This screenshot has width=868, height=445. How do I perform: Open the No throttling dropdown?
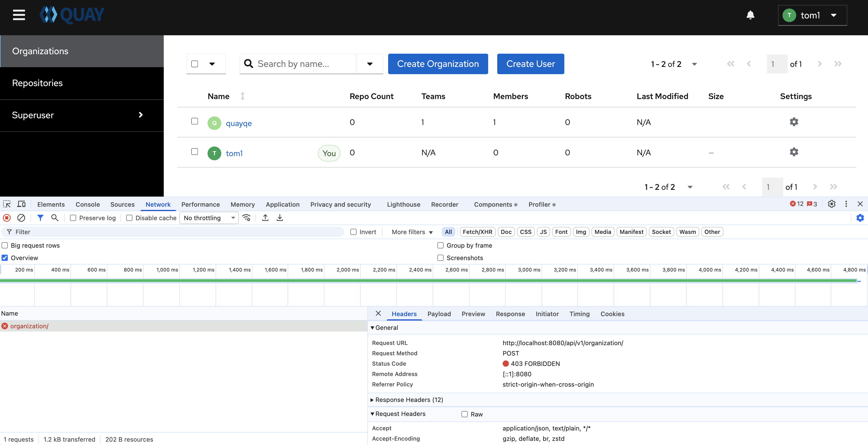pos(209,218)
